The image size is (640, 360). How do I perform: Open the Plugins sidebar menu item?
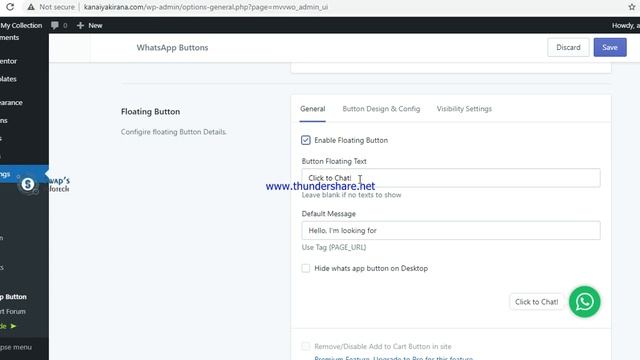coord(4,120)
